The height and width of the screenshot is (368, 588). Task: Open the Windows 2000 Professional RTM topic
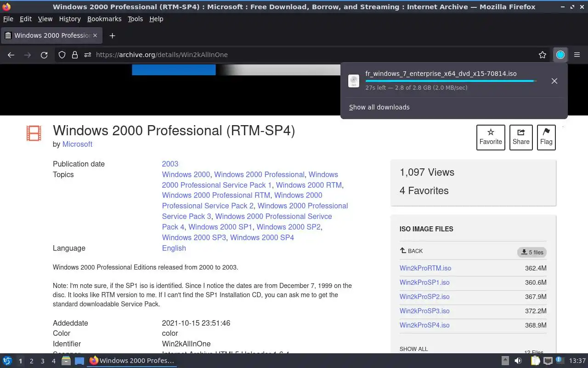(216, 195)
